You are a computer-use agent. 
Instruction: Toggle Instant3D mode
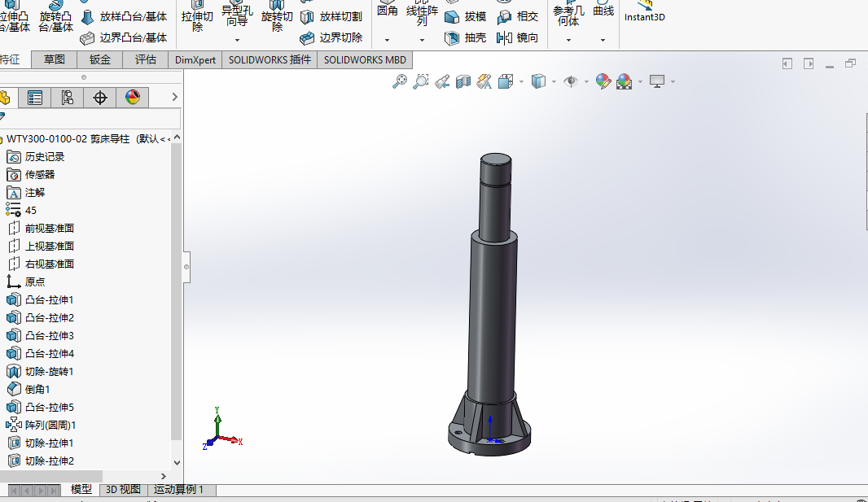(x=644, y=12)
